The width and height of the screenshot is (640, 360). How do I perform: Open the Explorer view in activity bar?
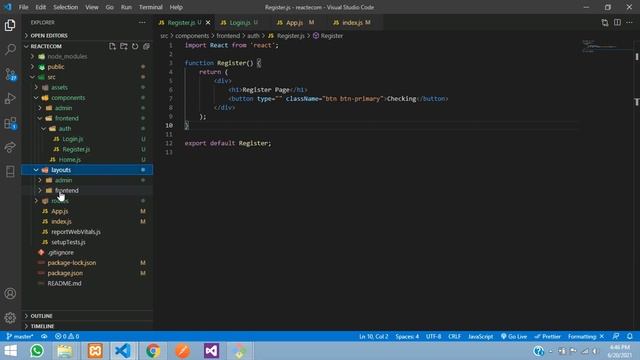point(10,25)
